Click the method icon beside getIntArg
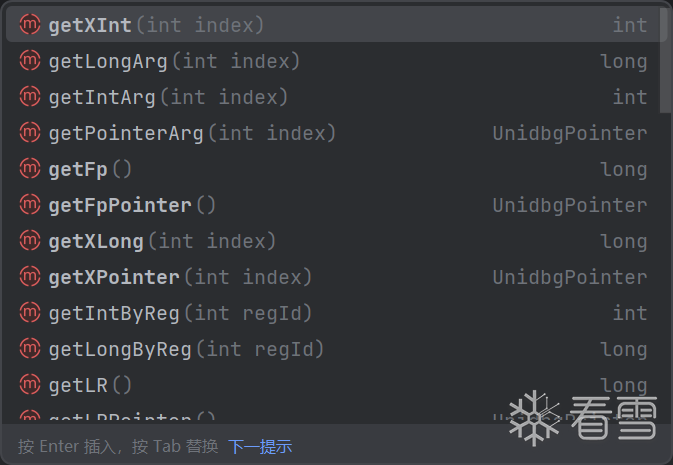This screenshot has height=465, width=673. [30, 97]
